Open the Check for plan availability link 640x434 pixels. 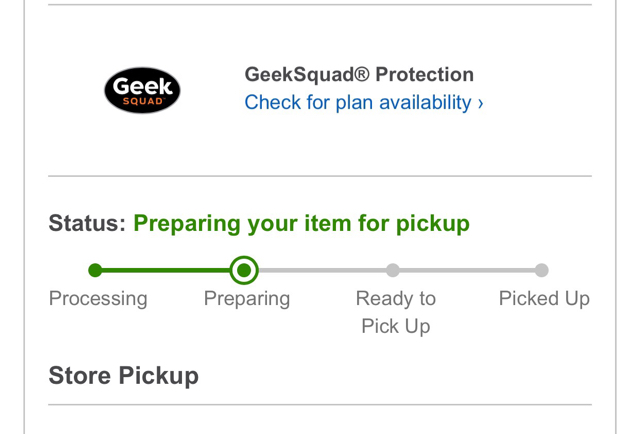click(x=364, y=102)
